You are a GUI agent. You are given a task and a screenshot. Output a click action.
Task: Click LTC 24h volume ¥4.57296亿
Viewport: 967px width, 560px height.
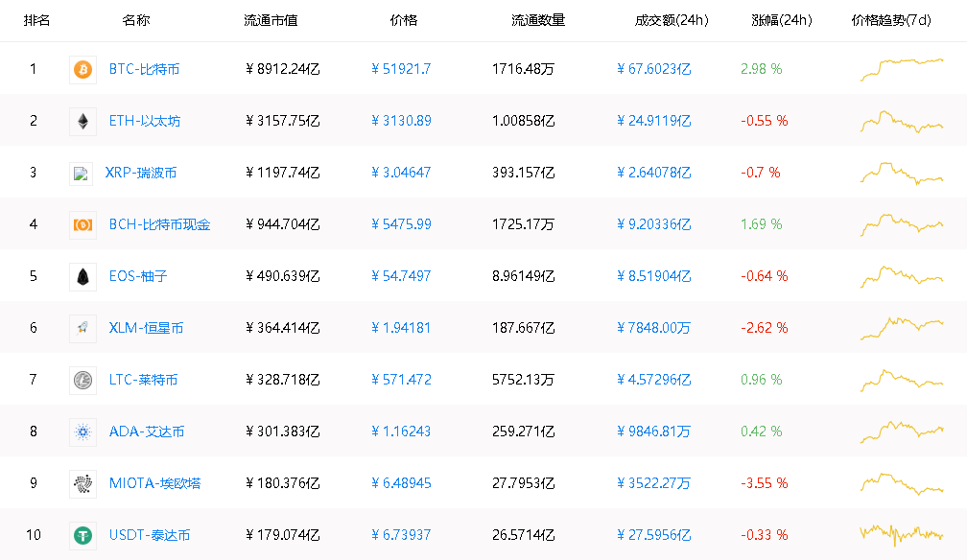[x=653, y=380]
